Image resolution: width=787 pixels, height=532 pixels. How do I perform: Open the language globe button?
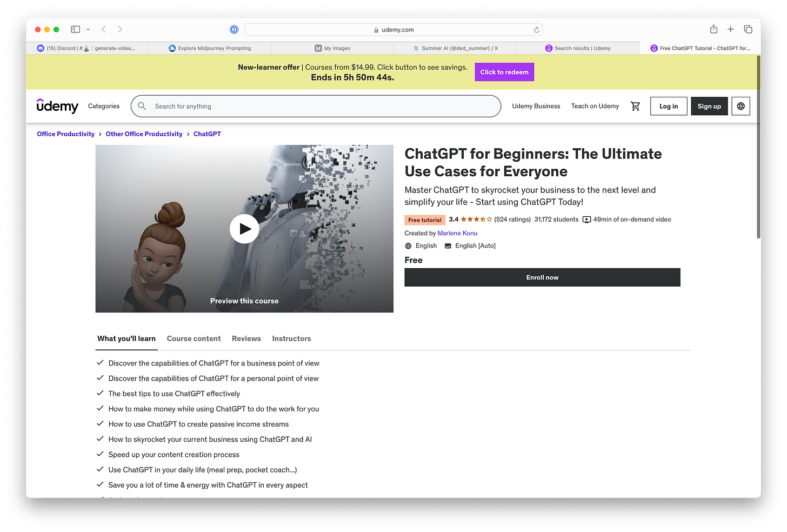point(741,106)
